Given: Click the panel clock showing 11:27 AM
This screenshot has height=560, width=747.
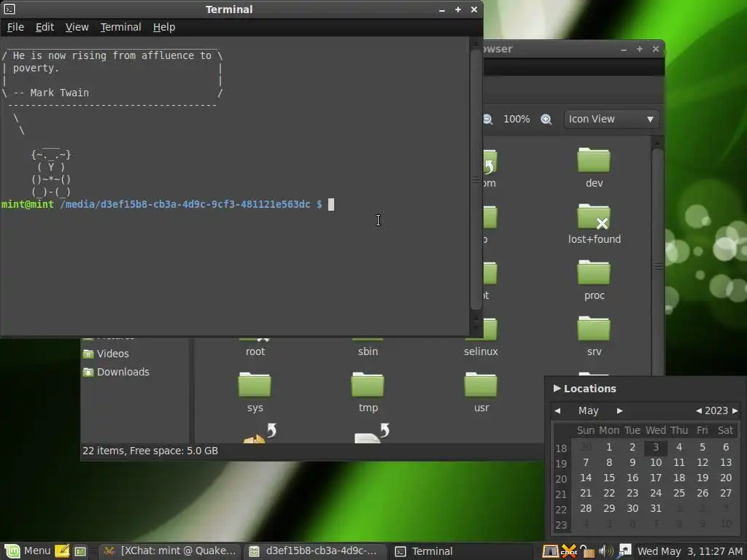Looking at the screenshot, I should (690, 551).
